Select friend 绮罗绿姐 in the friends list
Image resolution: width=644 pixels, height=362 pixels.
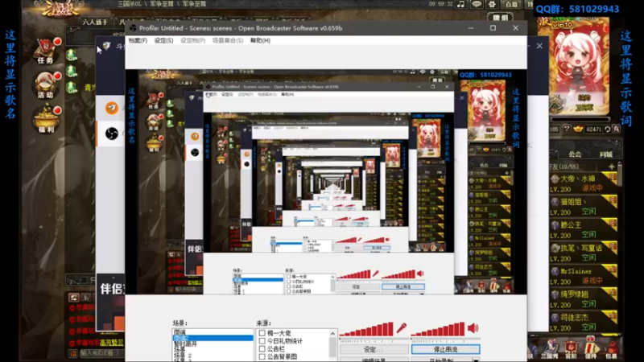(x=583, y=299)
